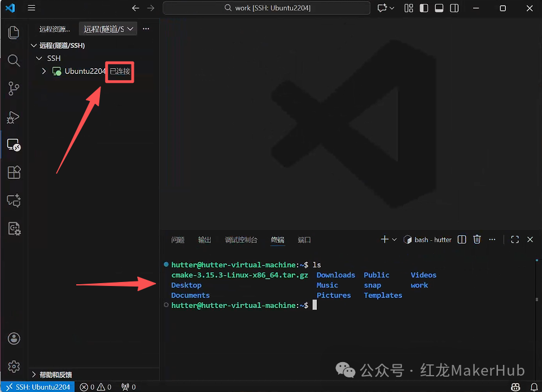
Task: Click the ls command decoration dot
Action: (166, 265)
